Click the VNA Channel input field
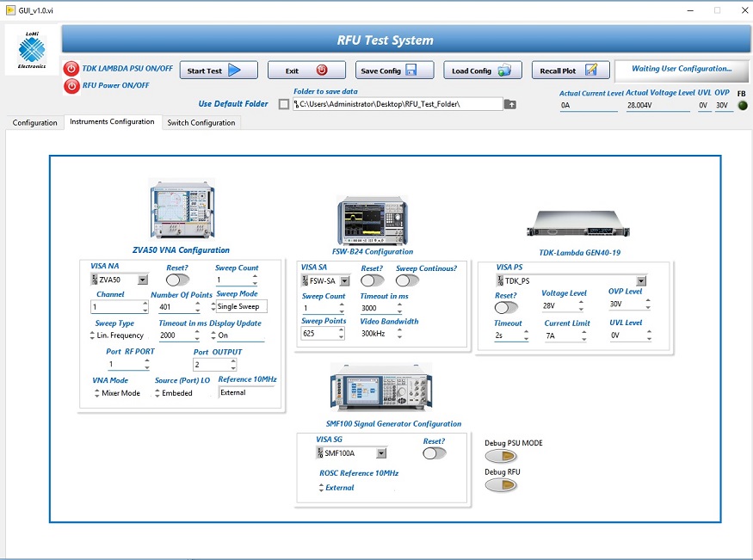 [x=117, y=307]
